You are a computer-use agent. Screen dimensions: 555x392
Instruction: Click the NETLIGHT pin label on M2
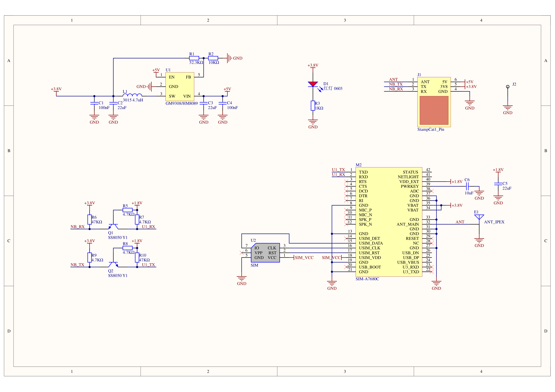click(x=408, y=177)
